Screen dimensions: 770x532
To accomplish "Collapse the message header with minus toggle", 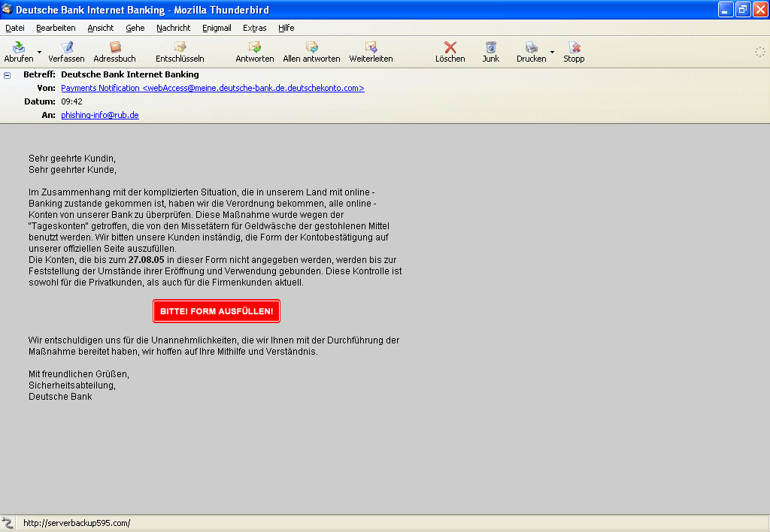I will click(x=8, y=75).
